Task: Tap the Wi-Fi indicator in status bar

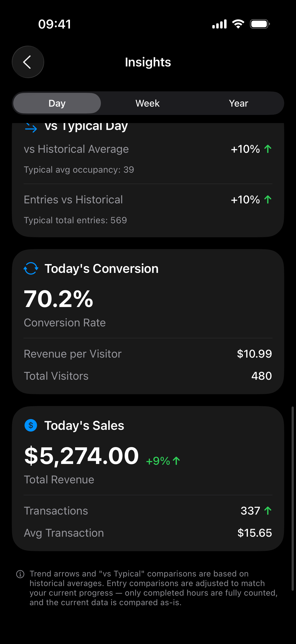Action: (238, 24)
